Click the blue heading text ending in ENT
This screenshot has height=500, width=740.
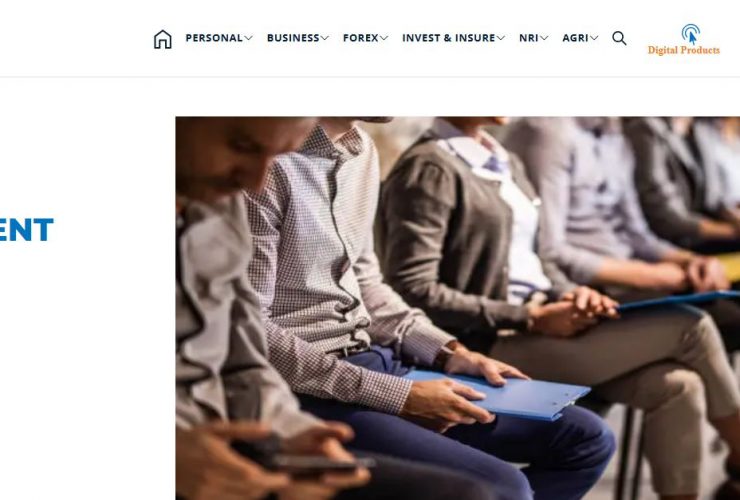pyautogui.click(x=26, y=230)
